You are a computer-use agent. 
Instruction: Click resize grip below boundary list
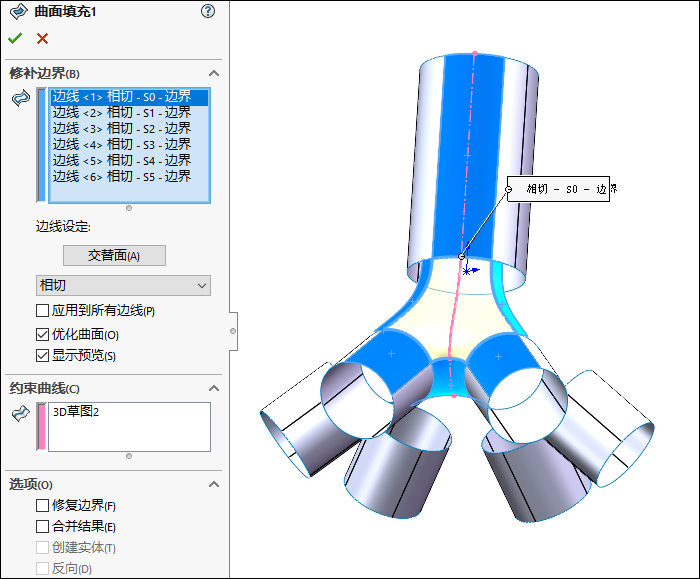tap(129, 208)
